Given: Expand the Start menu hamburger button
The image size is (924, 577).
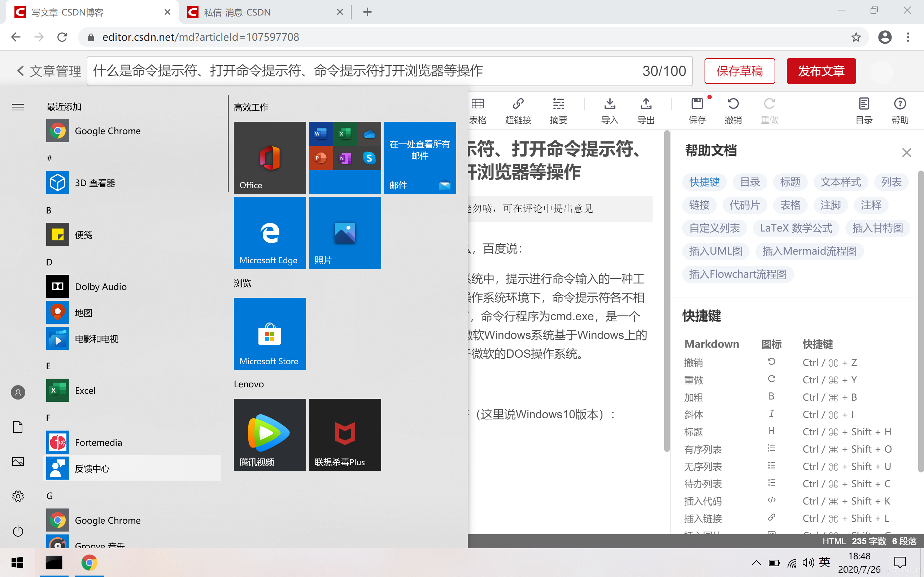Looking at the screenshot, I should pyautogui.click(x=18, y=107).
